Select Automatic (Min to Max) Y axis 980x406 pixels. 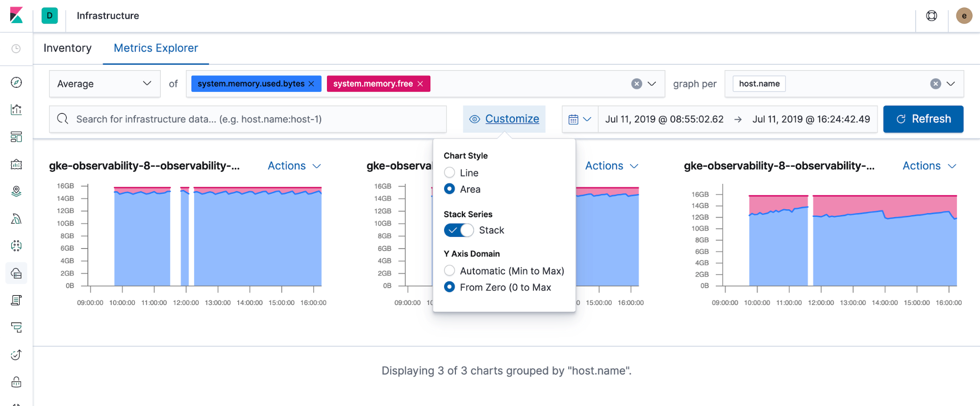(449, 271)
